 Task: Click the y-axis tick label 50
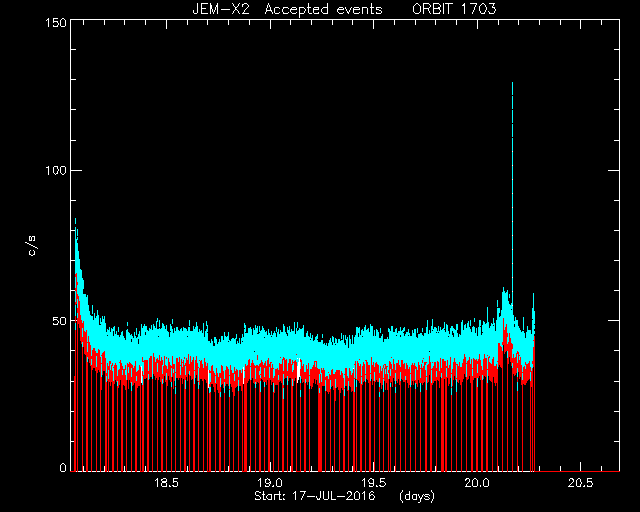(x=60, y=321)
